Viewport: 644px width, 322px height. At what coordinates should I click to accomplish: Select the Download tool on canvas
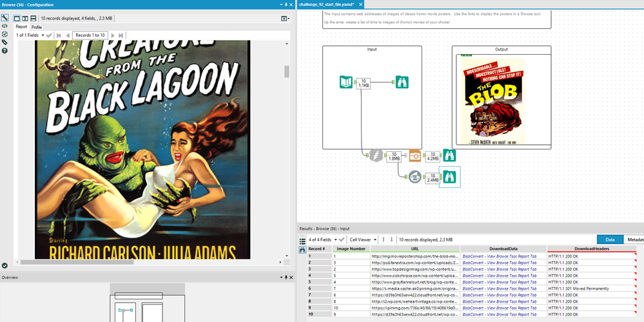[x=376, y=155]
